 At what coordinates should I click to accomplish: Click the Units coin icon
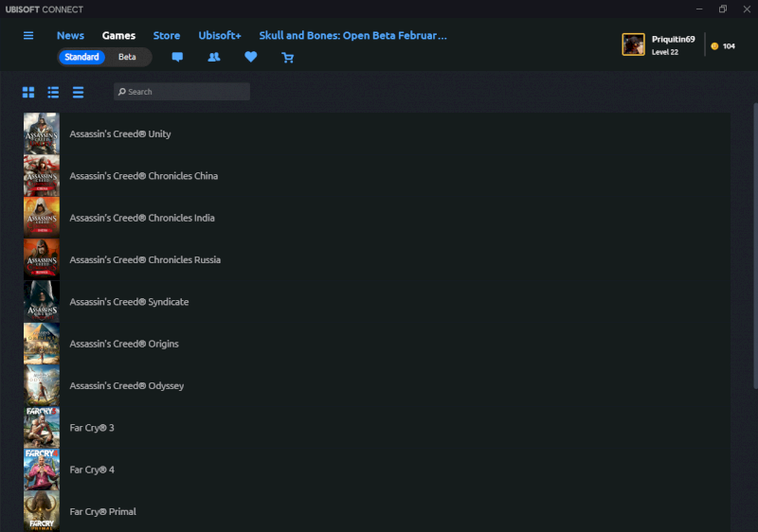point(714,46)
